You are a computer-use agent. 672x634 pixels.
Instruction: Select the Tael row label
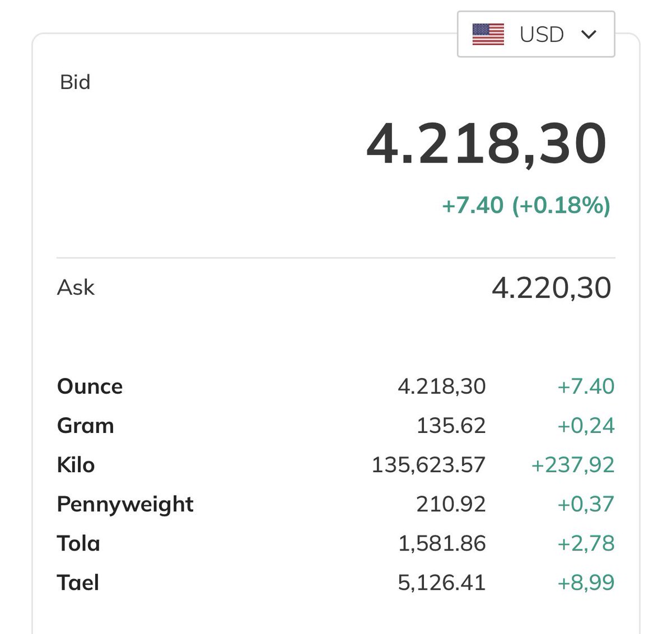click(x=78, y=582)
